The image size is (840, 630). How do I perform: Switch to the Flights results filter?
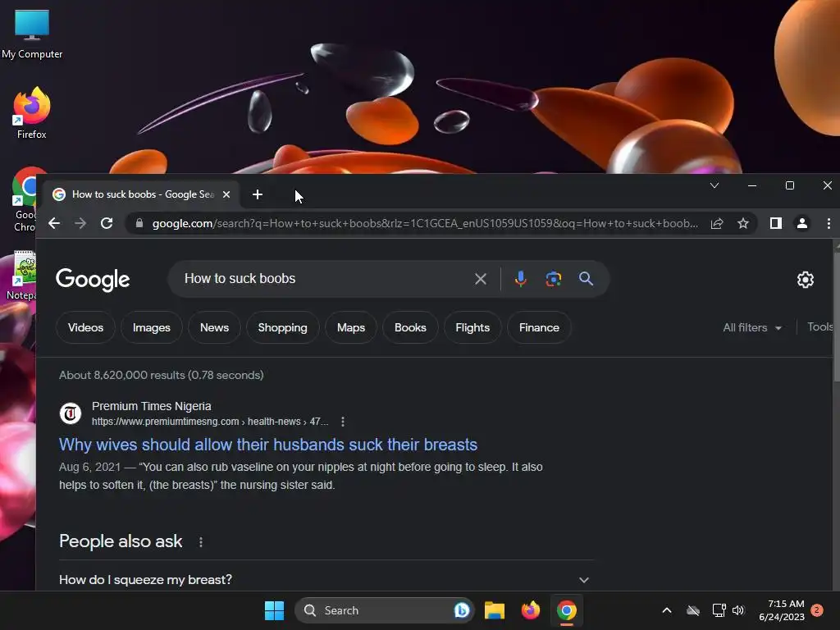[x=472, y=327]
